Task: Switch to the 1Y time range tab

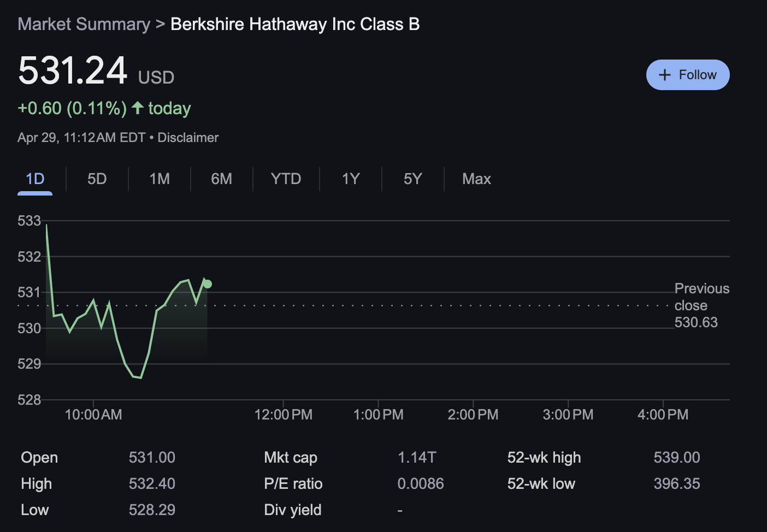Action: [x=351, y=179]
